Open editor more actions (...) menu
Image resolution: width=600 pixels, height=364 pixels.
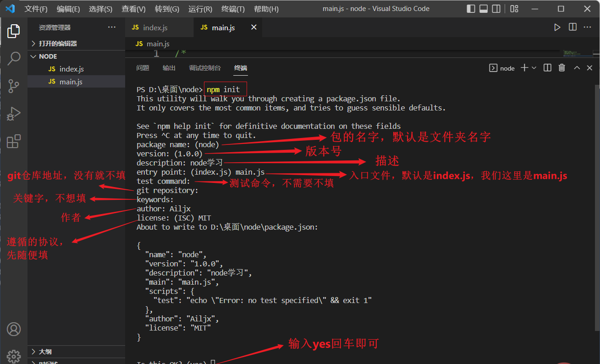[x=588, y=28]
